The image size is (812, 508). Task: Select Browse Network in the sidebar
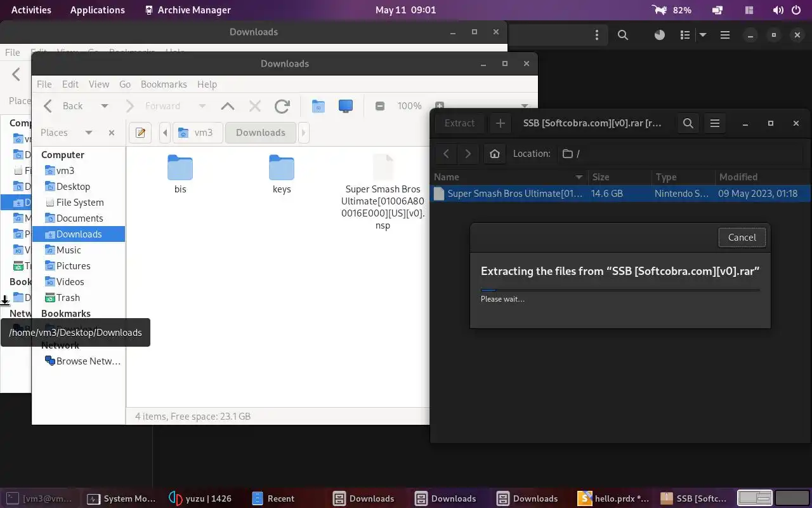pyautogui.click(x=79, y=361)
